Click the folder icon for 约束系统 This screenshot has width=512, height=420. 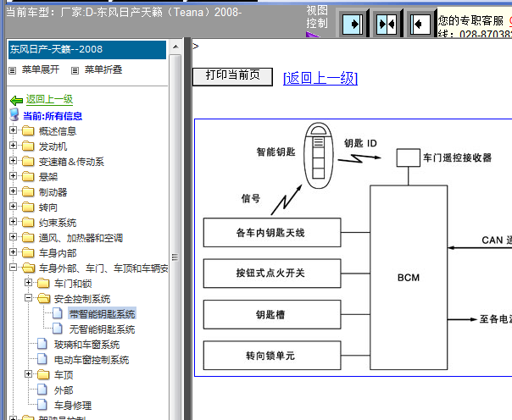coord(28,223)
